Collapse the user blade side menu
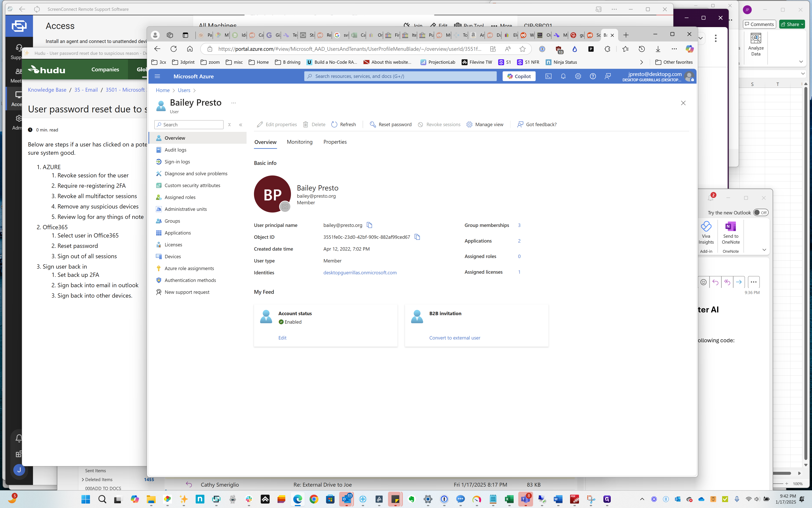Viewport: 812px width, 508px height. point(241,125)
